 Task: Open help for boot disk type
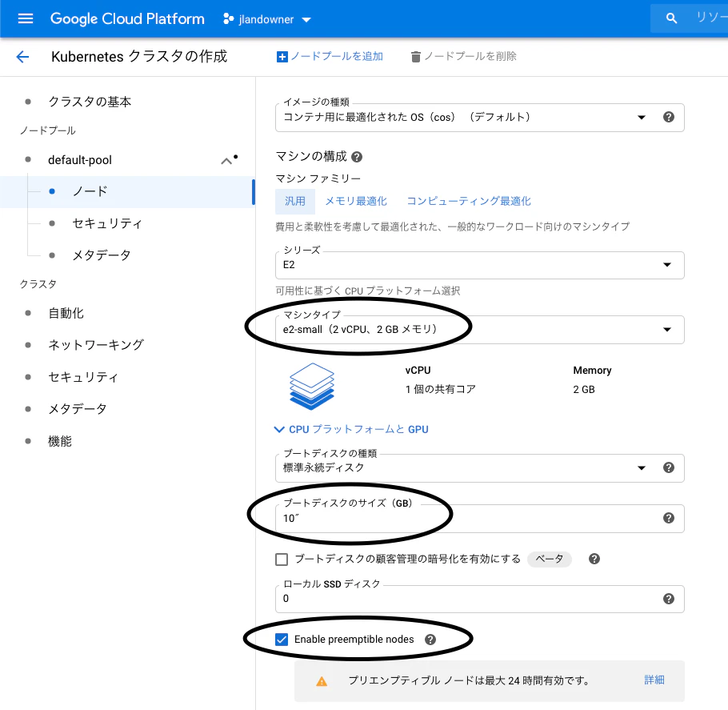(x=669, y=467)
